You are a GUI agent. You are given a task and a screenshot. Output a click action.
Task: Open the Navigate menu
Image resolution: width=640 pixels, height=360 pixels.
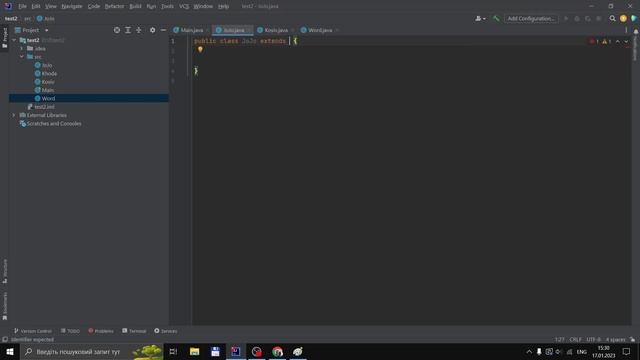tap(72, 6)
